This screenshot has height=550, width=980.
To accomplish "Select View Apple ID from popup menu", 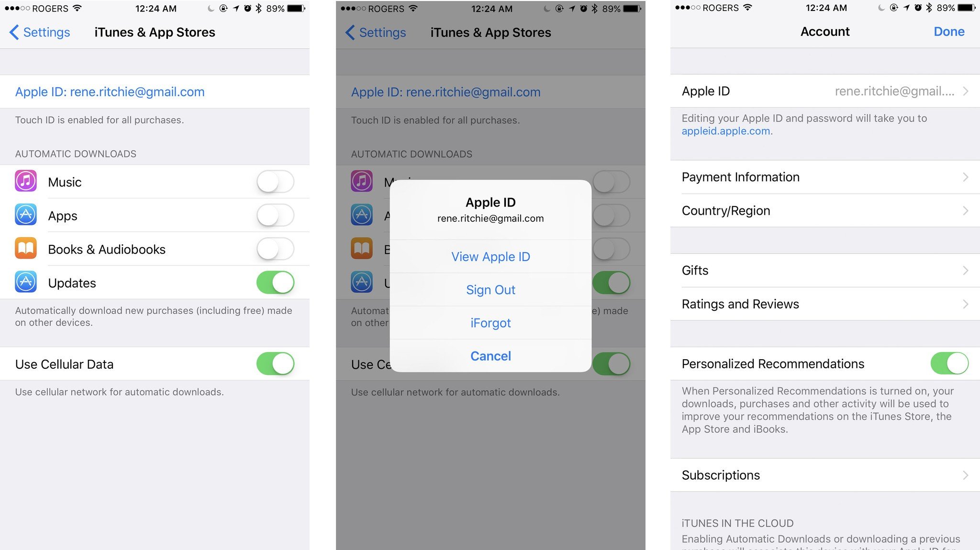I will click(x=490, y=256).
